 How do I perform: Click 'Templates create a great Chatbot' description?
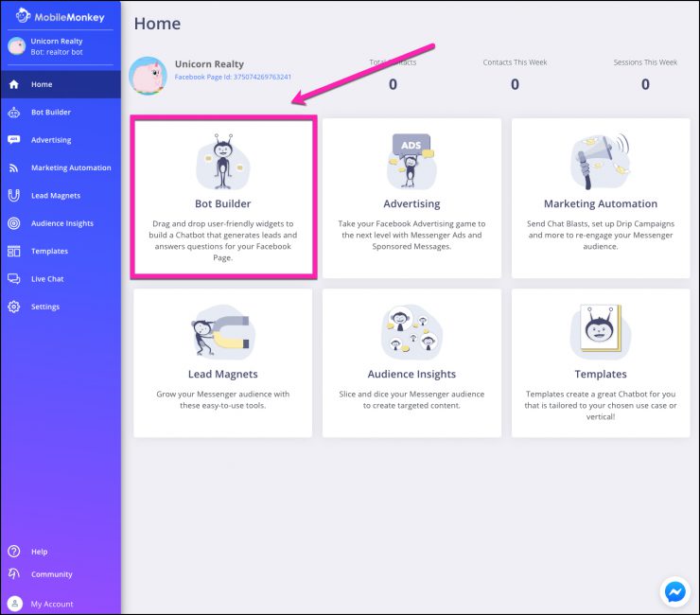pyautogui.click(x=601, y=406)
